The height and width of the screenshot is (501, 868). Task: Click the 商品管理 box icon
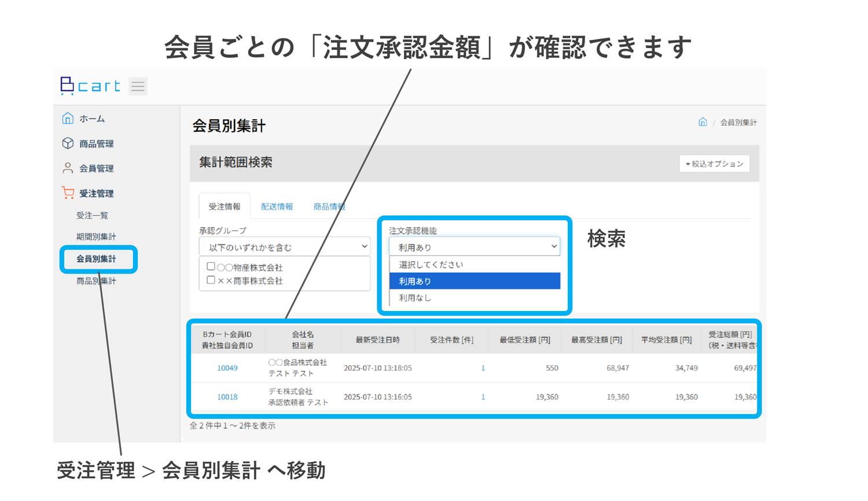click(68, 143)
